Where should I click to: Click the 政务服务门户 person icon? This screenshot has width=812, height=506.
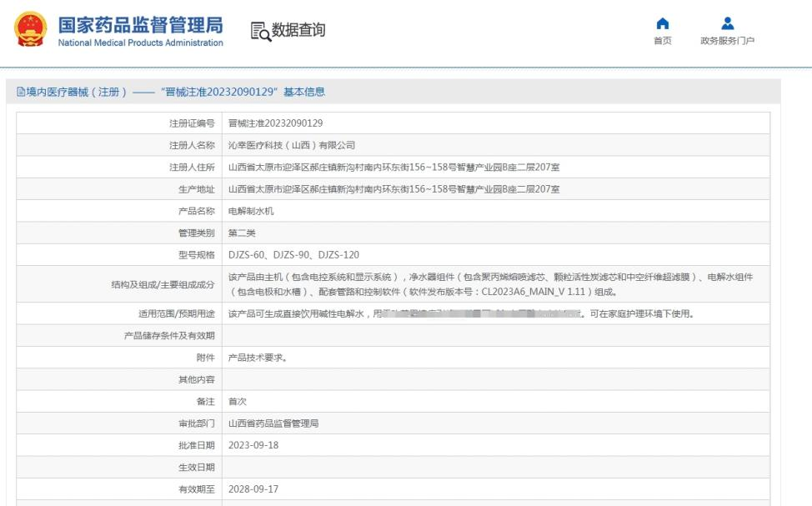coord(726,24)
